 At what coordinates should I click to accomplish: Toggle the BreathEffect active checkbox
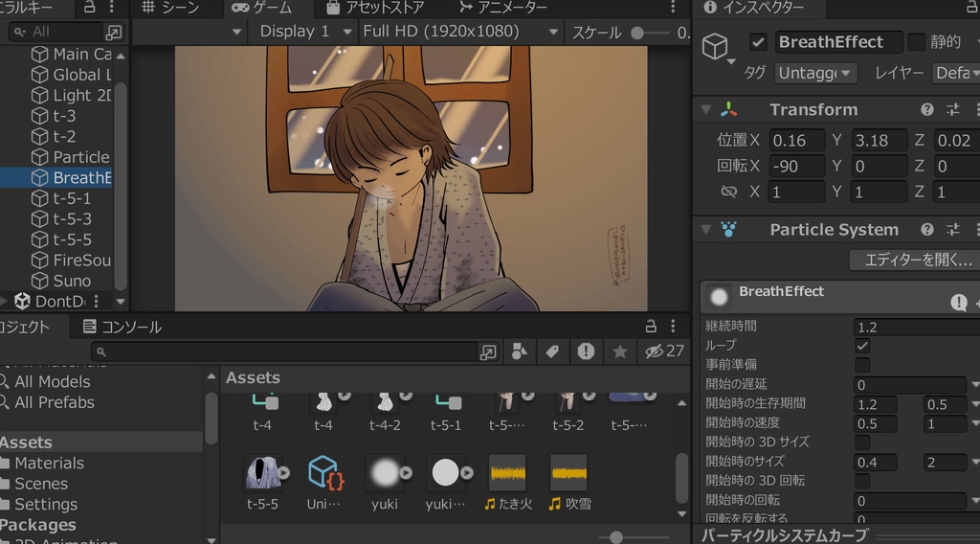coord(758,42)
